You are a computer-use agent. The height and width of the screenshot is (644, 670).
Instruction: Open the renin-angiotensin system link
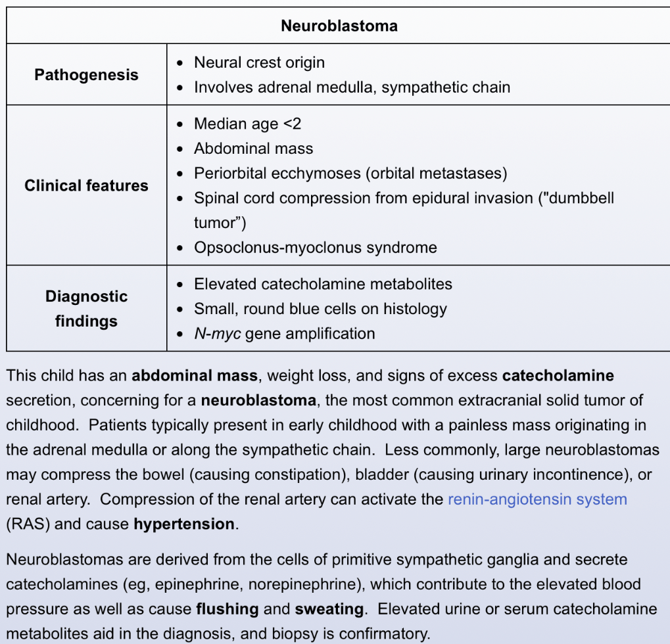537,499
